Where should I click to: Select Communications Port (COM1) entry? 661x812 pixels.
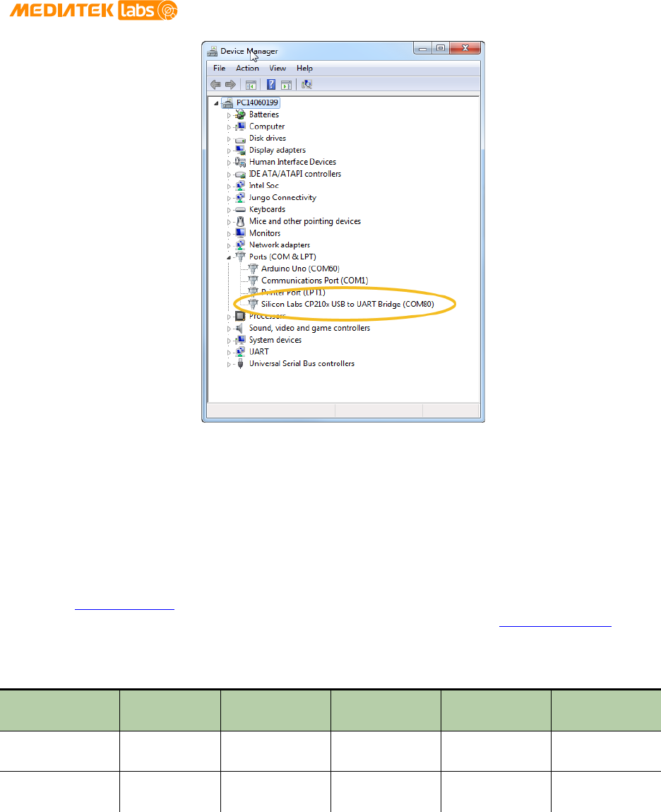315,281
